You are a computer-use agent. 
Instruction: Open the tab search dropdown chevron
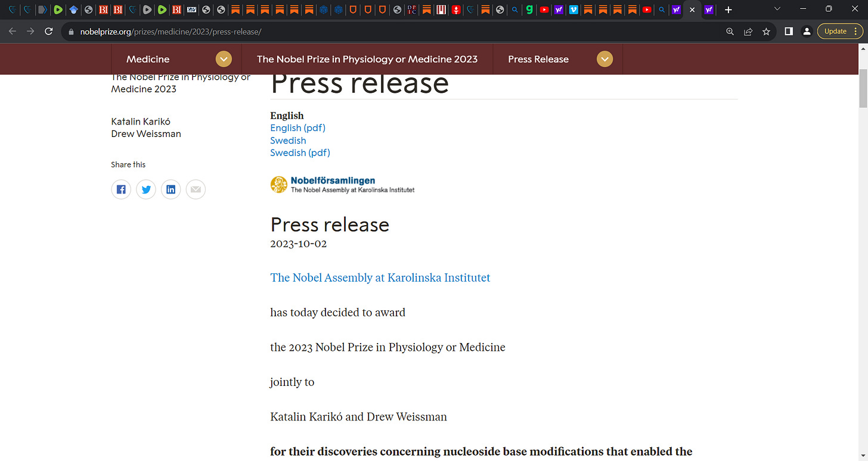[x=777, y=9]
